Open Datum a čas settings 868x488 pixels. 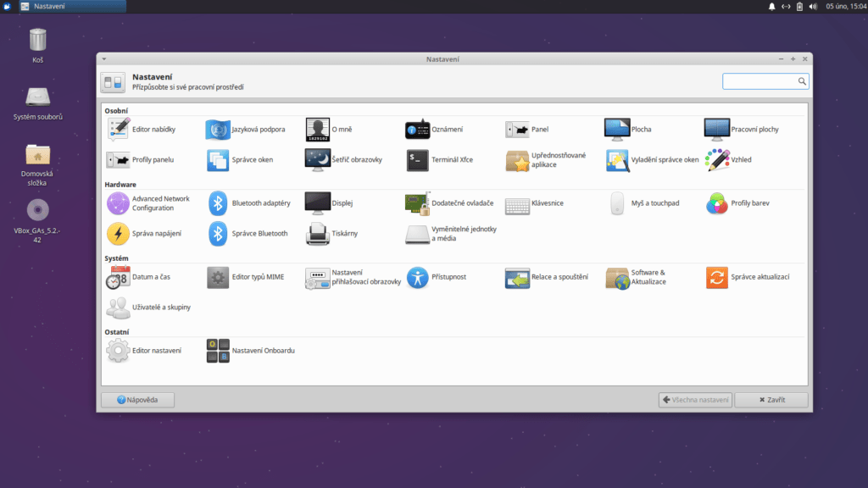[x=138, y=277]
